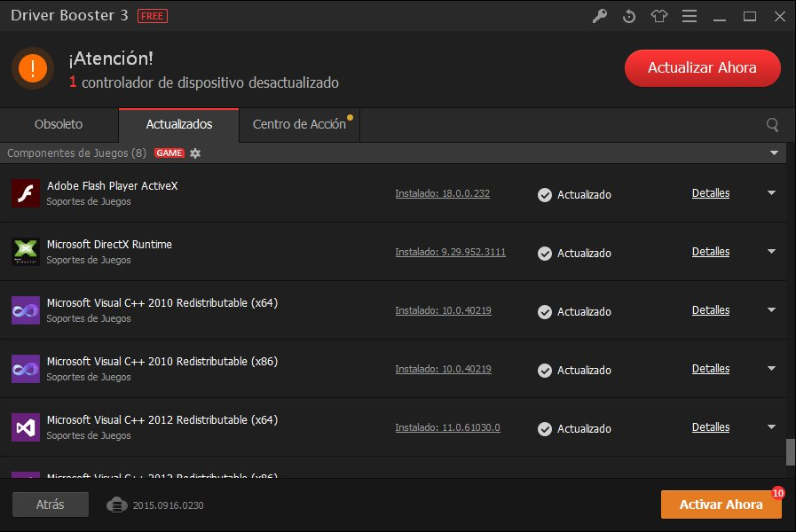Select the Actualizados tab

pyautogui.click(x=178, y=125)
